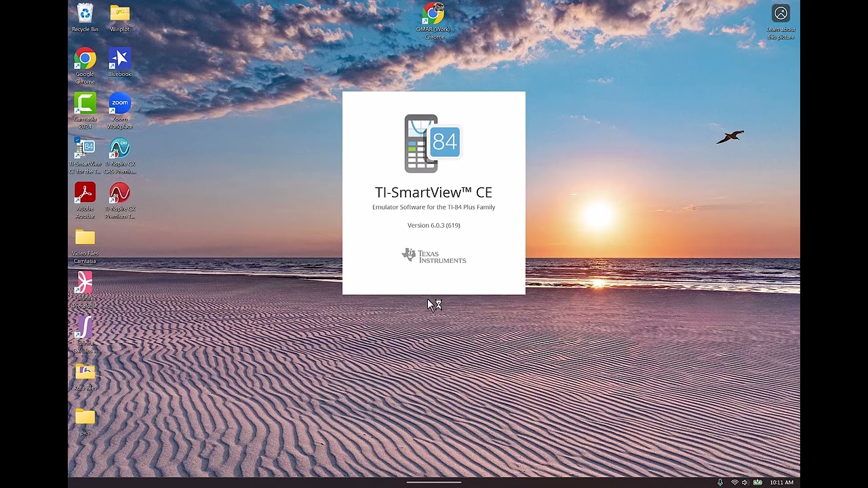Click the battery status tray icon
868x488 pixels.
click(757, 483)
